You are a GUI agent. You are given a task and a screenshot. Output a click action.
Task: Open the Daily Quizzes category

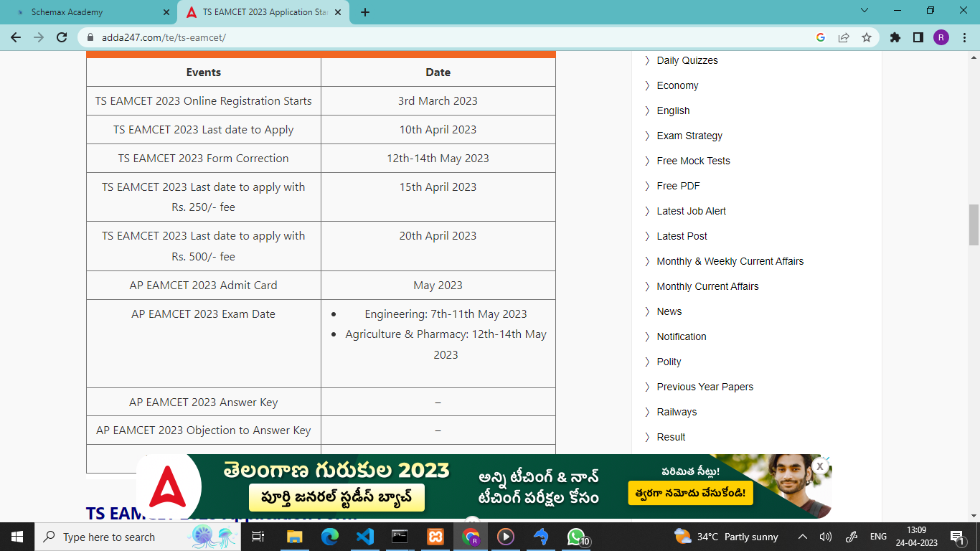[x=687, y=60]
